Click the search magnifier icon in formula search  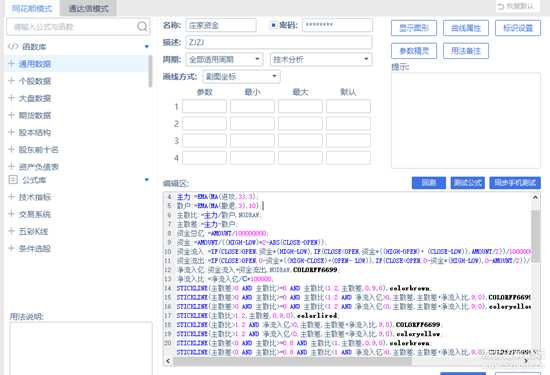(x=142, y=26)
